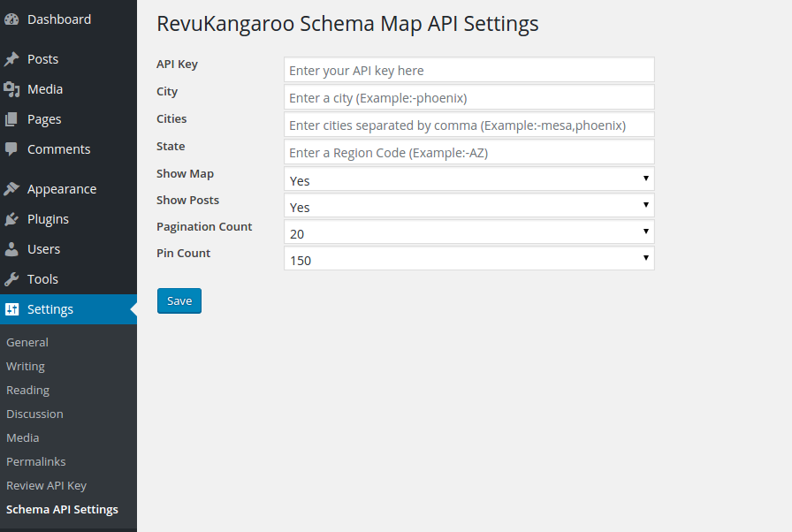Image resolution: width=792 pixels, height=532 pixels.
Task: Focus the State region code field
Action: [x=469, y=152]
